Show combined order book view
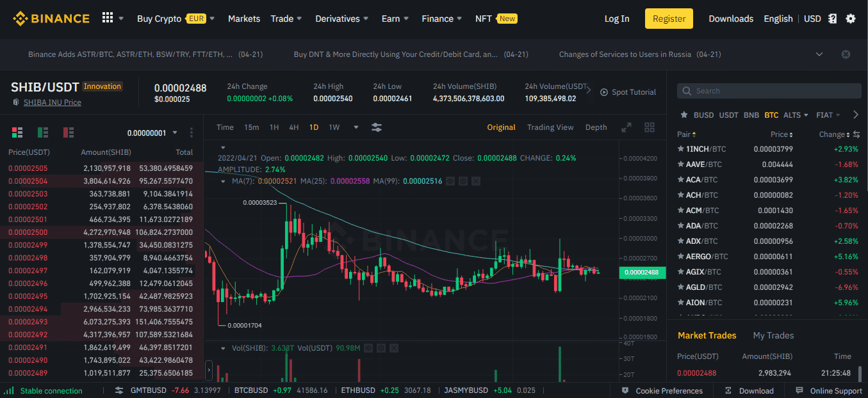Image resolution: width=868 pixels, height=398 pixels. tap(17, 132)
